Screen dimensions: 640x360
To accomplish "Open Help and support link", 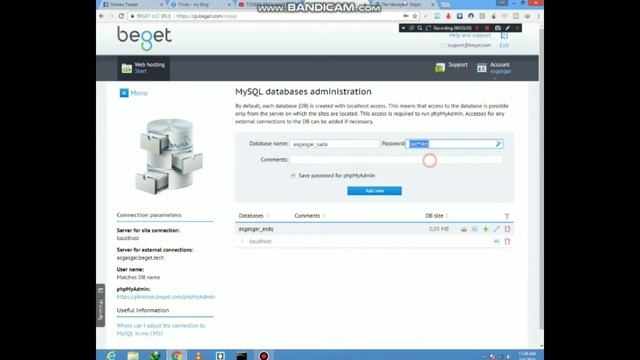I will (469, 36).
